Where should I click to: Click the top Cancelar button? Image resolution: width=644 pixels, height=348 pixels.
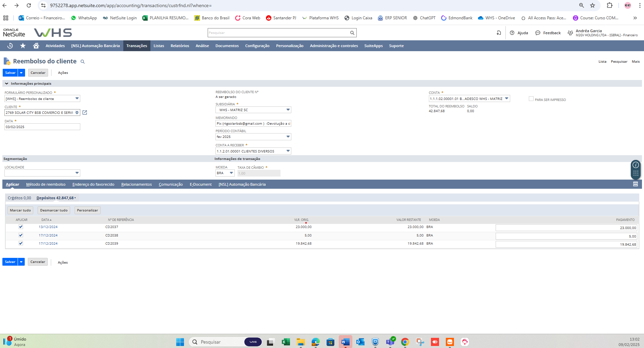38,73
